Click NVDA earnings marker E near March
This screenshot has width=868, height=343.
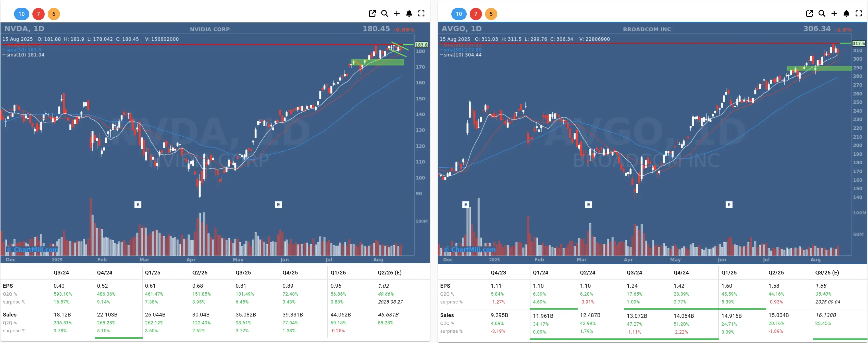(138, 204)
